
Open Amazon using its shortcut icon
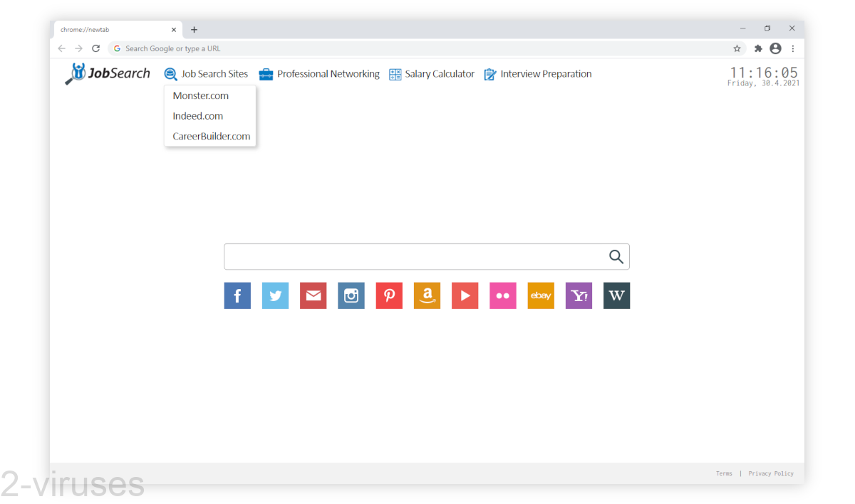coord(427,295)
